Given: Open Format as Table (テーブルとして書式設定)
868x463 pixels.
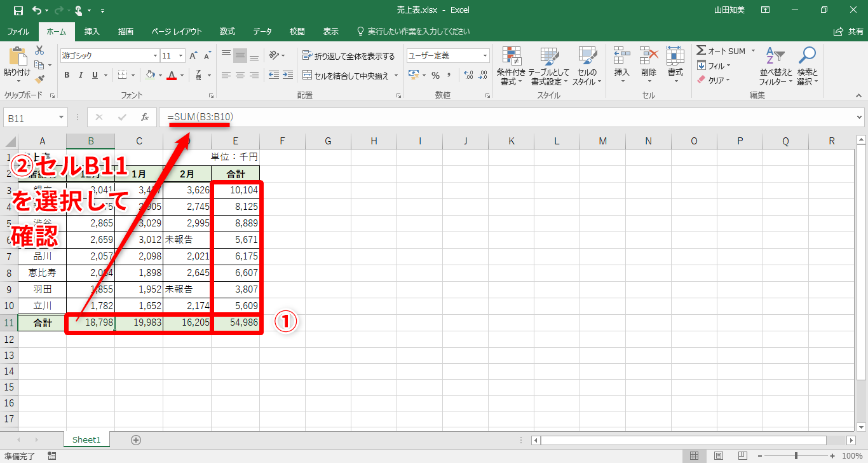Looking at the screenshot, I should coord(549,66).
